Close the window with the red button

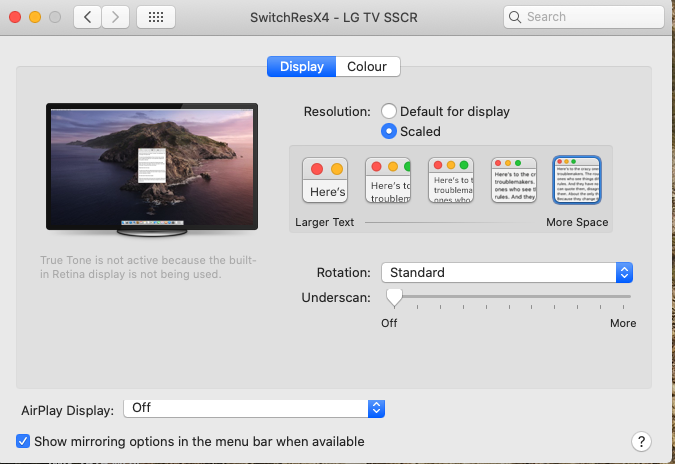point(15,17)
